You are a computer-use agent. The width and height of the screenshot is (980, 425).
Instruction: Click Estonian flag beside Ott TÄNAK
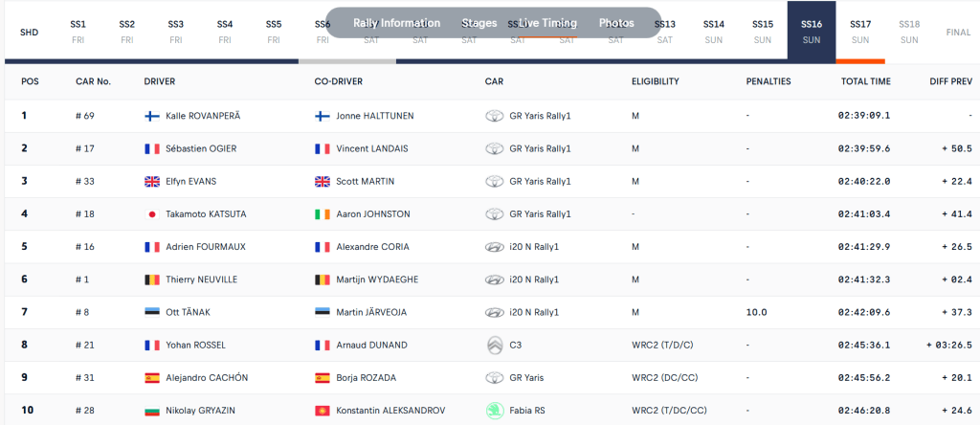[x=151, y=312]
